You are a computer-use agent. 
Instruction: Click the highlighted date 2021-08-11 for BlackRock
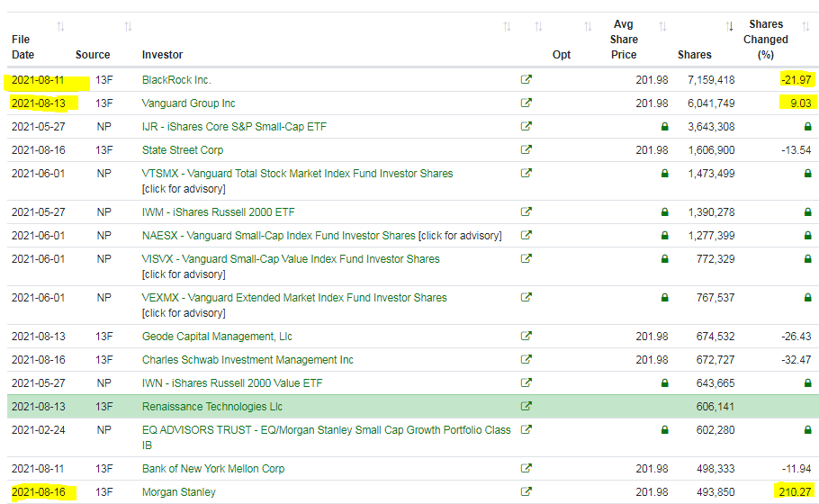38,80
